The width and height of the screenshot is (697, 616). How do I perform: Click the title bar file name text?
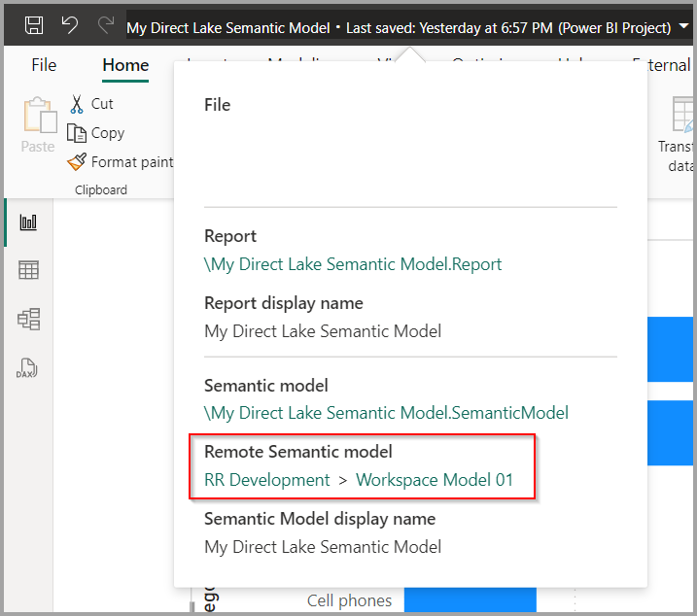228,28
